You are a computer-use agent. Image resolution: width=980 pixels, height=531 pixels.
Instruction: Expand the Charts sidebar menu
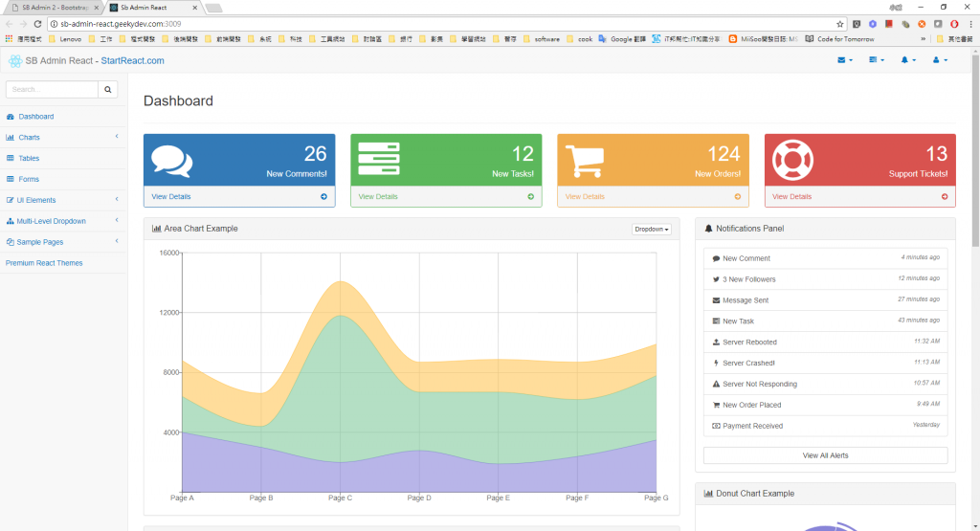[62, 138]
